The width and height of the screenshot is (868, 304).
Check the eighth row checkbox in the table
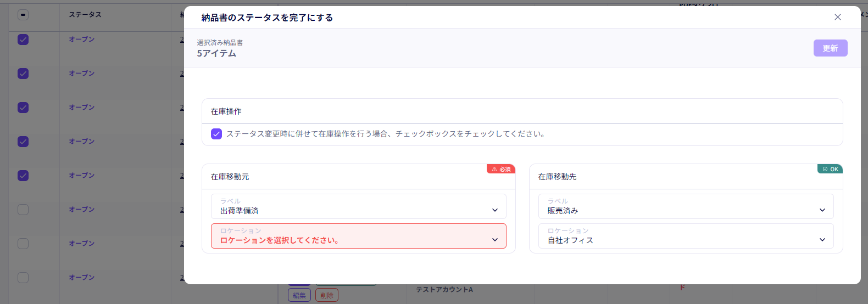pos(23,278)
